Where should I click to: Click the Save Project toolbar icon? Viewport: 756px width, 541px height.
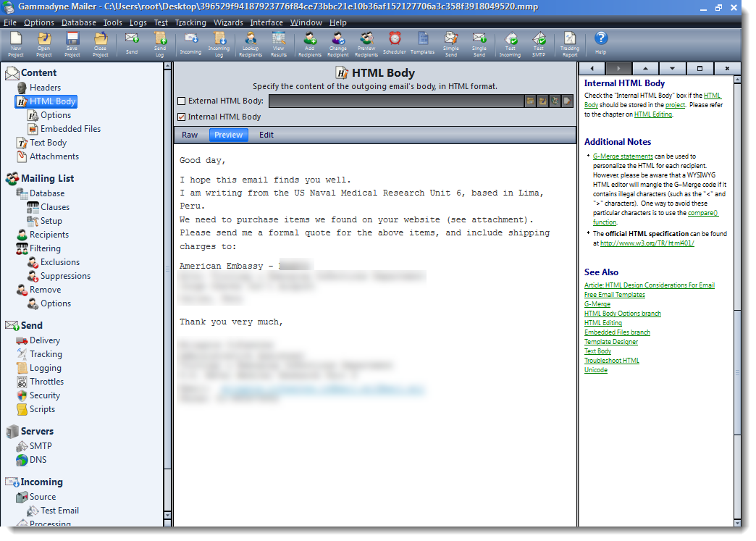tap(72, 44)
